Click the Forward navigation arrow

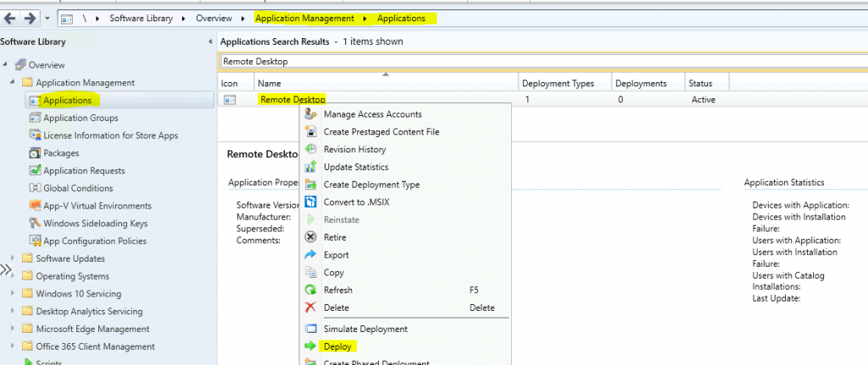30,19
